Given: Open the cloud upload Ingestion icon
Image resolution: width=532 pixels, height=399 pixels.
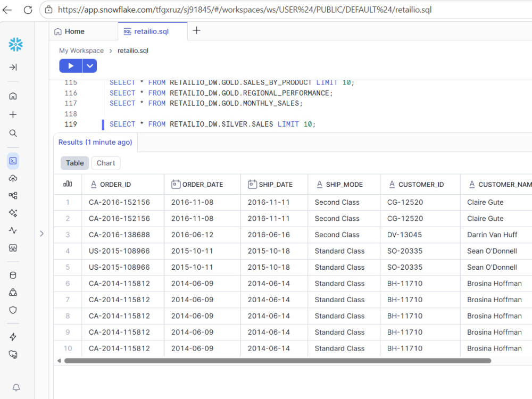Looking at the screenshot, I should pos(13,178).
